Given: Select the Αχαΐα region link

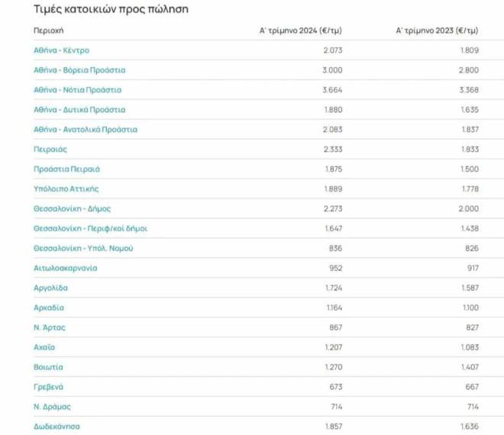Looking at the screenshot, I should (45, 347).
